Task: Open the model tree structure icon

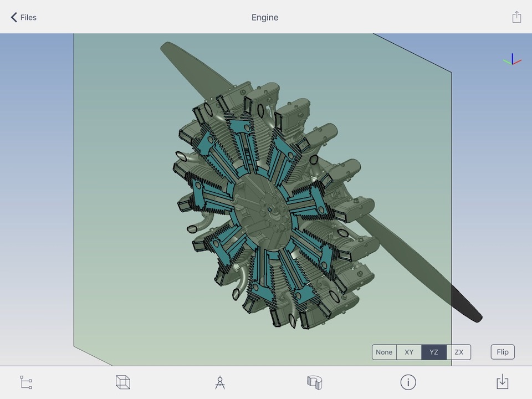Action: (x=26, y=382)
